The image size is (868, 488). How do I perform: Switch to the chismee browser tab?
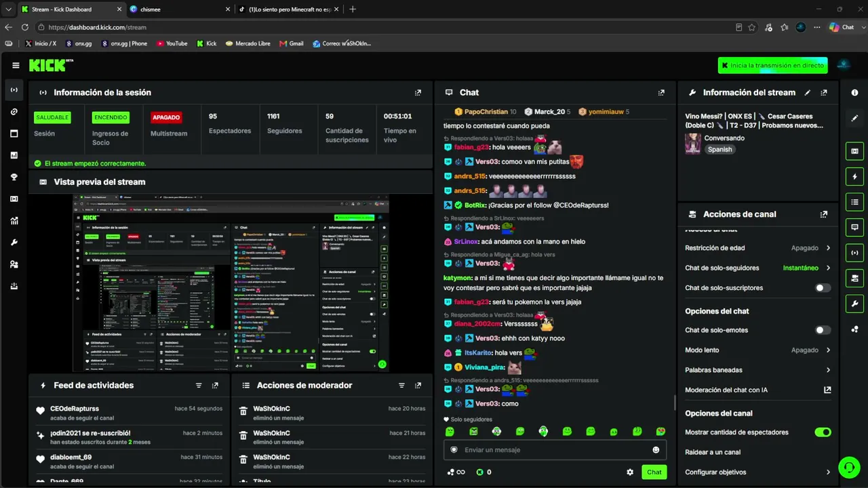179,9
